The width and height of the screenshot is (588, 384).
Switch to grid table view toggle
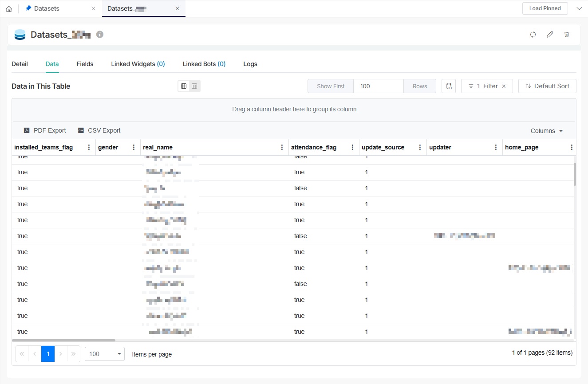click(184, 86)
